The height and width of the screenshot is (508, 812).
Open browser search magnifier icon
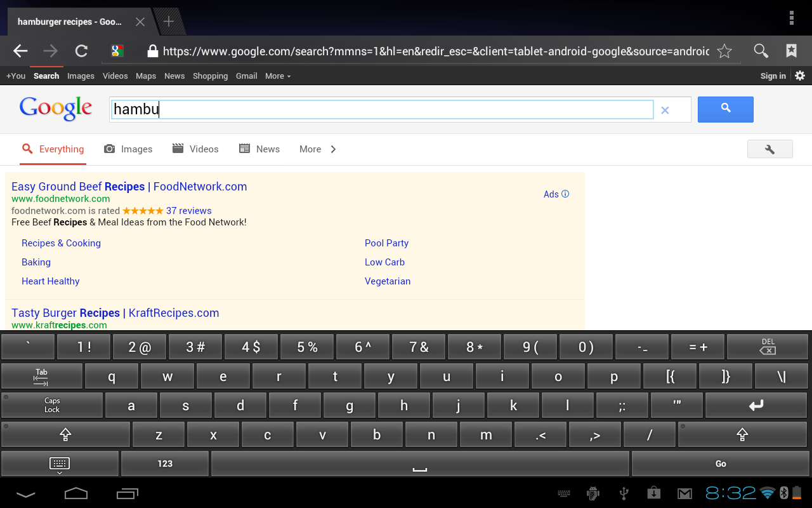click(x=761, y=51)
